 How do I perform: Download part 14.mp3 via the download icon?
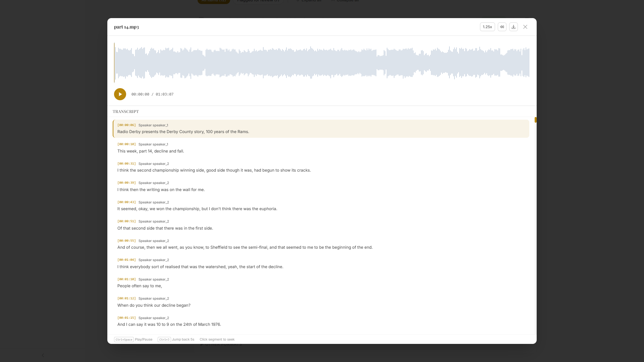pos(513,27)
